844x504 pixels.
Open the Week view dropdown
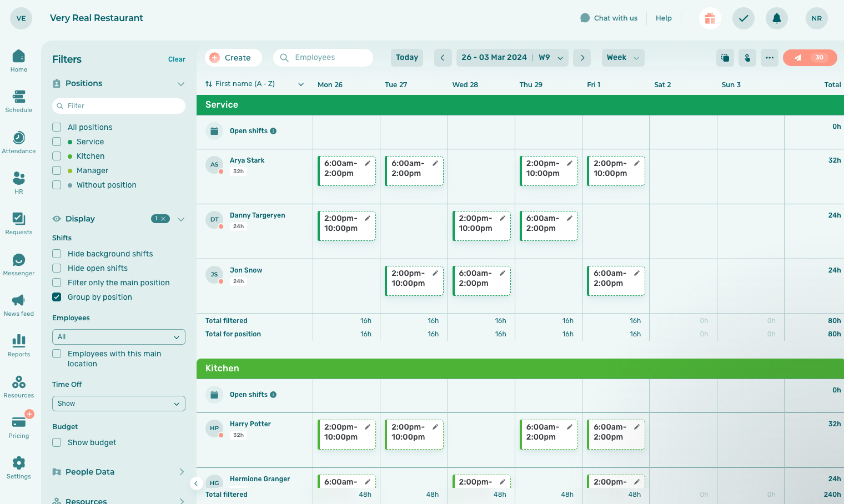click(x=622, y=58)
